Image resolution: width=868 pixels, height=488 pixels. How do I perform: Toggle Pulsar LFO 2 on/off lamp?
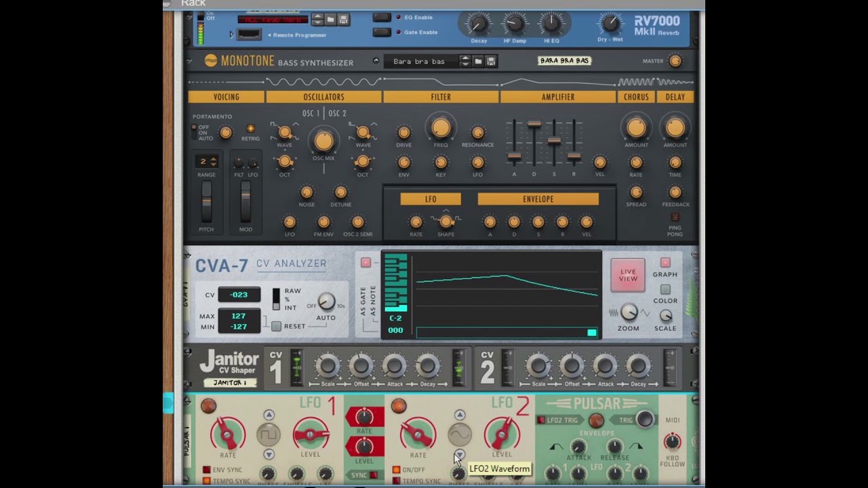(x=399, y=406)
